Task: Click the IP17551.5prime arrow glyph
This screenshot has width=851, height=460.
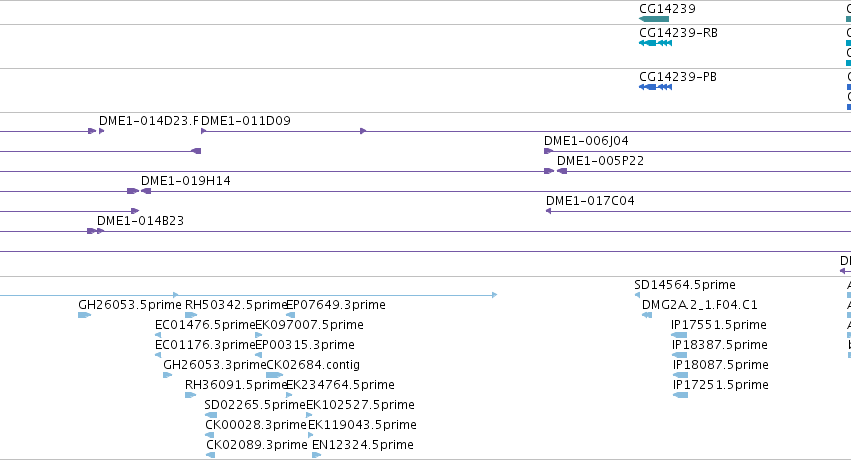Action: [679, 335]
